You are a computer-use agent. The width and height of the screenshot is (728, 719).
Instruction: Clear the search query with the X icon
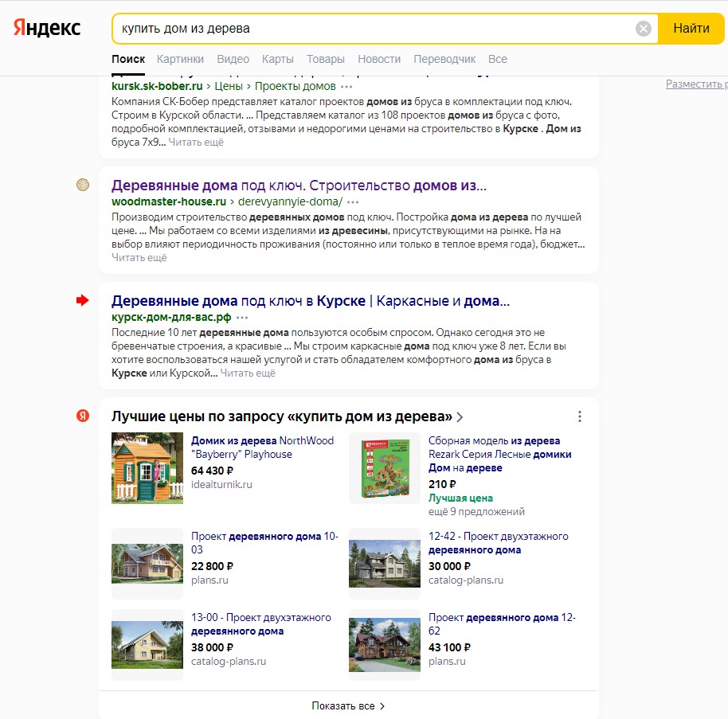tap(643, 29)
